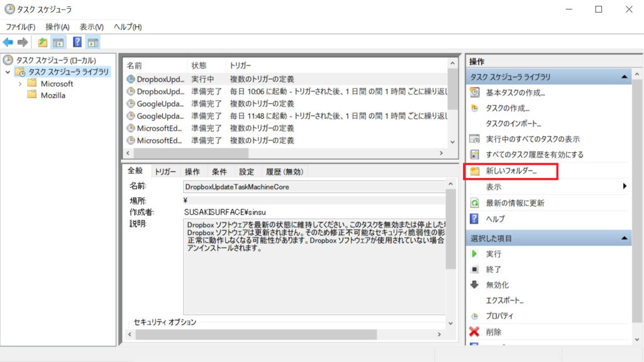
Task: Click the ヘルプ question mark icon in actions
Action: pyautogui.click(x=474, y=218)
